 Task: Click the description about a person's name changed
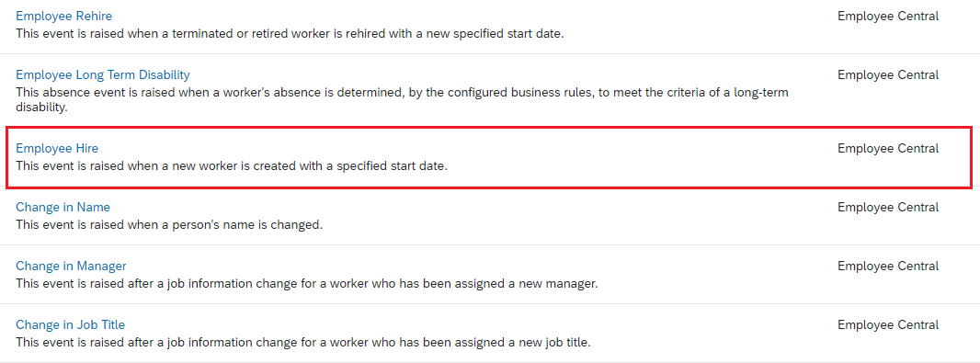coord(169,225)
